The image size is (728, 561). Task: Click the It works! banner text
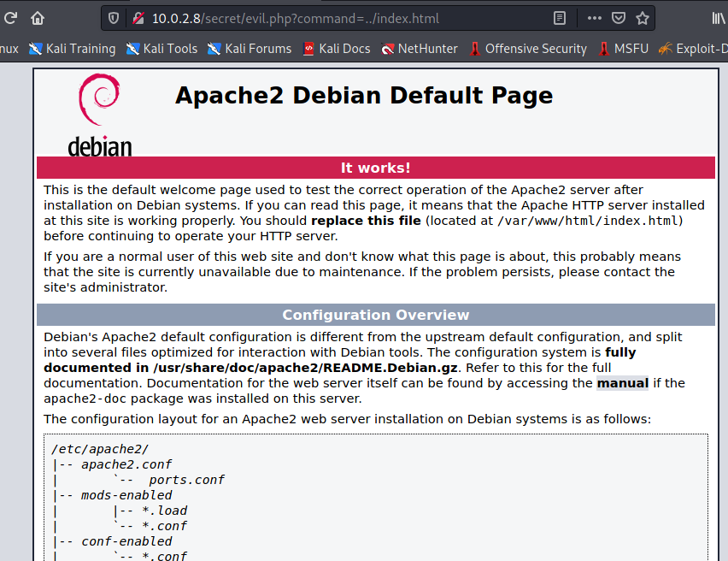coord(376,168)
